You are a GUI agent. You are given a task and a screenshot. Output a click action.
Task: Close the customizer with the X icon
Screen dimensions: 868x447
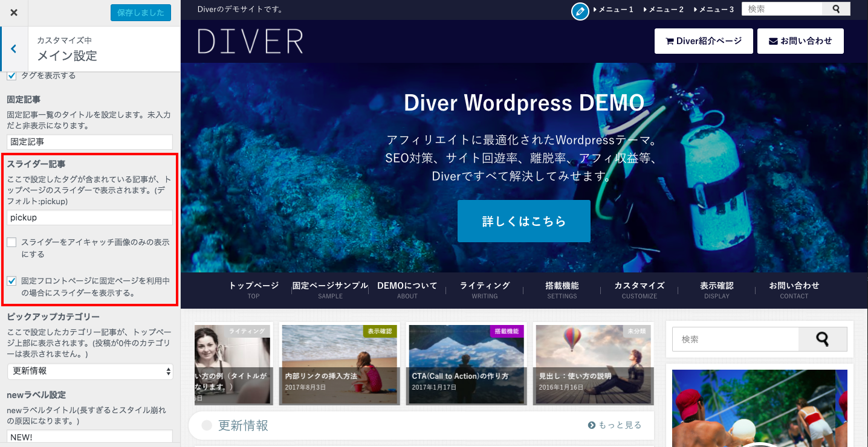(13, 13)
